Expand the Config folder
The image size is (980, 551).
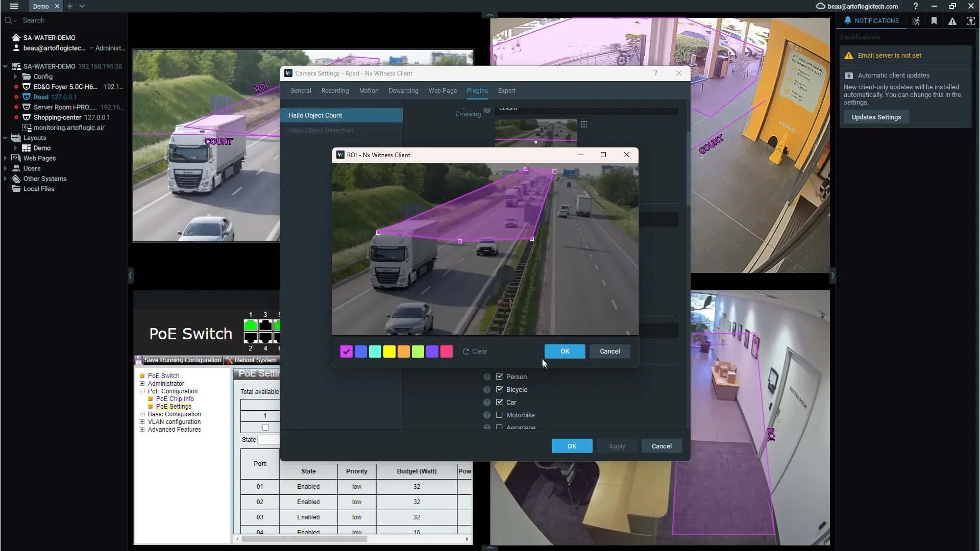[x=15, y=77]
